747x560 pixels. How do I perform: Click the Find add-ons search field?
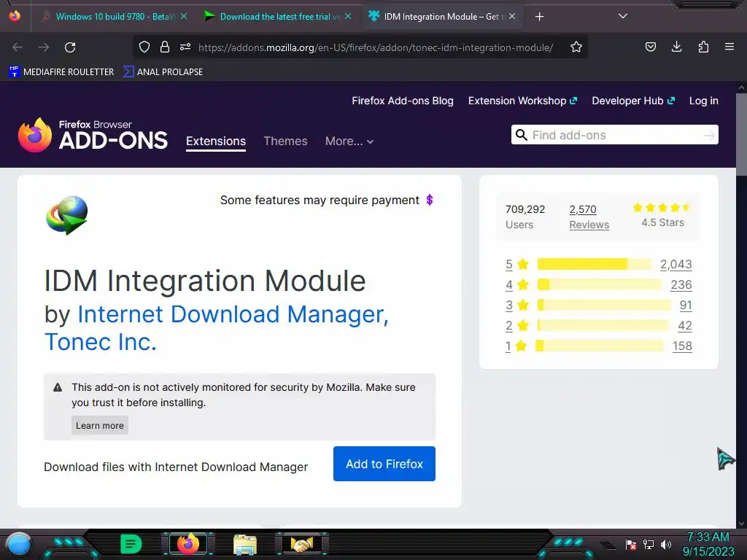[614, 135]
